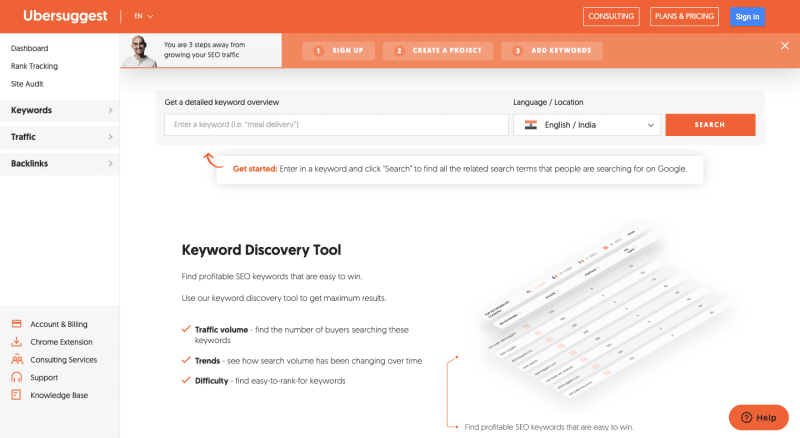Open Account & Billing link
This screenshot has width=800, height=438.
point(59,324)
